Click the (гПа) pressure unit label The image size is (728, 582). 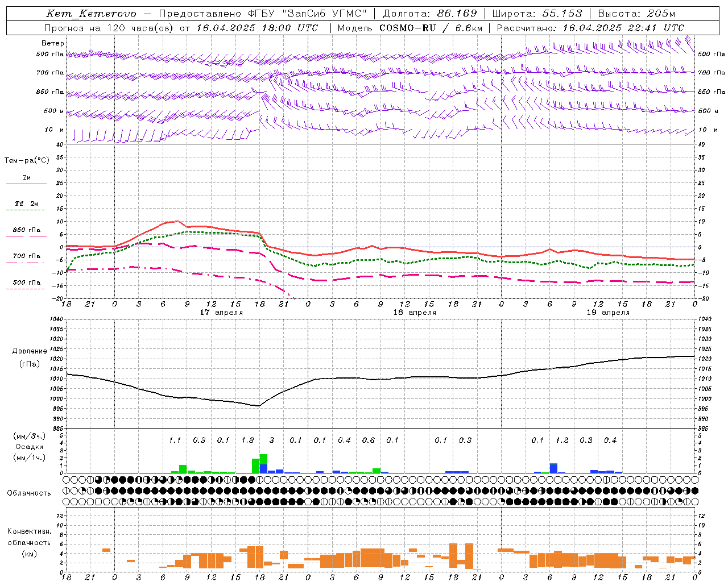(29, 364)
